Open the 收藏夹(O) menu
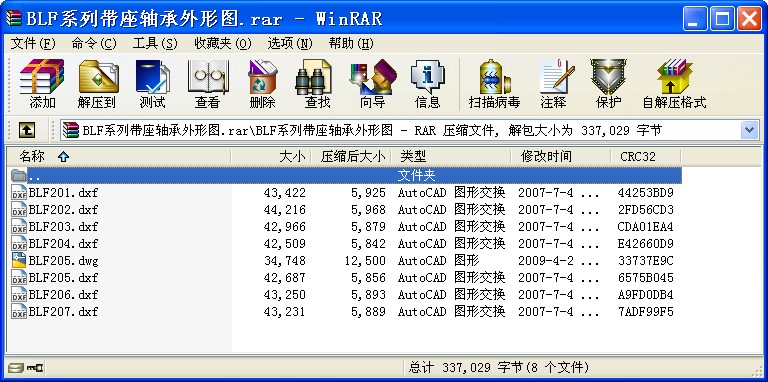Image resolution: width=768 pixels, height=382 pixels. [223, 44]
